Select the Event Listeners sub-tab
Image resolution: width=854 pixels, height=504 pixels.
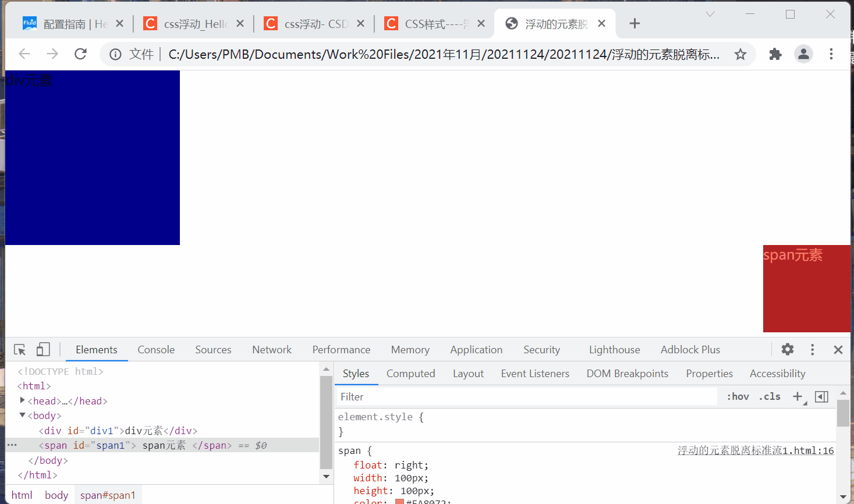(x=535, y=374)
